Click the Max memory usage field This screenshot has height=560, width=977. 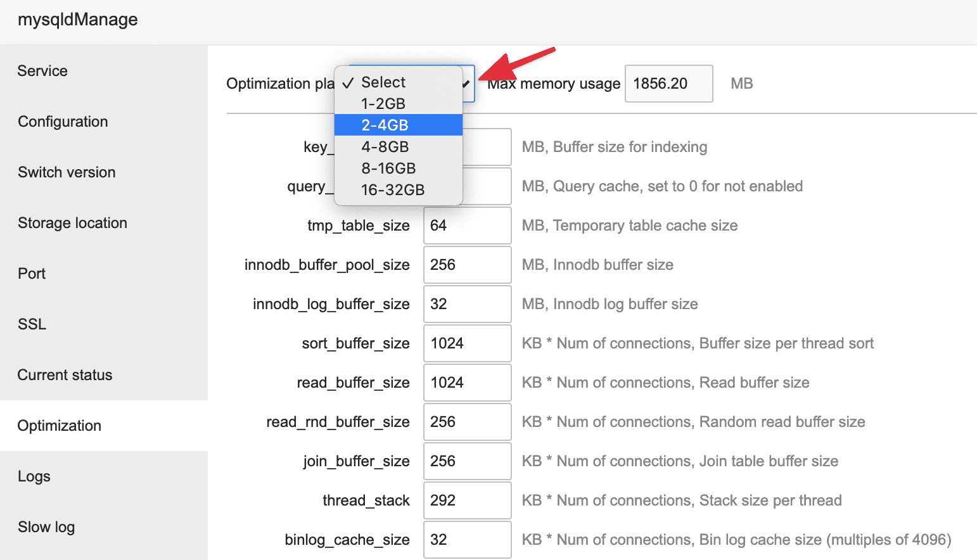coord(668,84)
